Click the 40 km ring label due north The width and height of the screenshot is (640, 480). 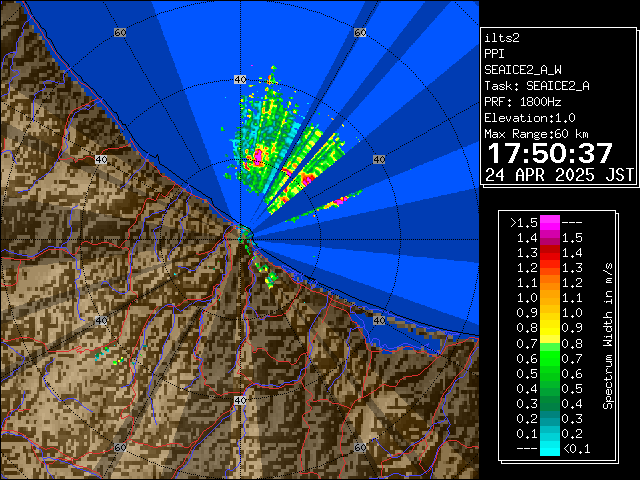pyautogui.click(x=240, y=80)
